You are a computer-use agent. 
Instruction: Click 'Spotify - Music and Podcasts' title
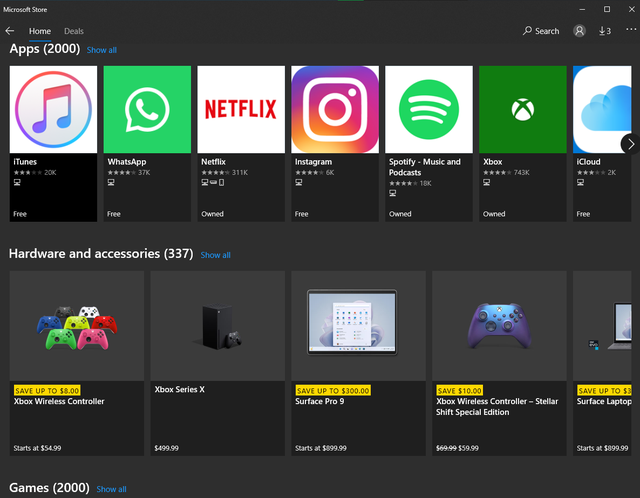pyautogui.click(x=424, y=167)
